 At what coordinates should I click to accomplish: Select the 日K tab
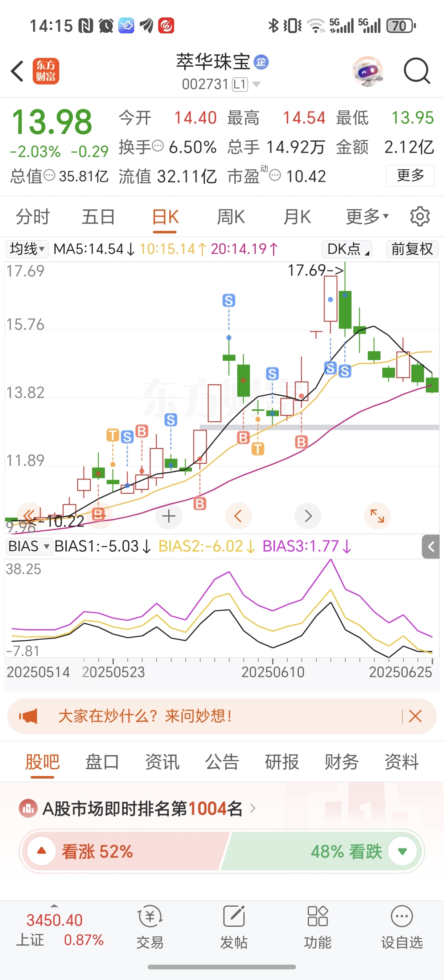point(165,216)
